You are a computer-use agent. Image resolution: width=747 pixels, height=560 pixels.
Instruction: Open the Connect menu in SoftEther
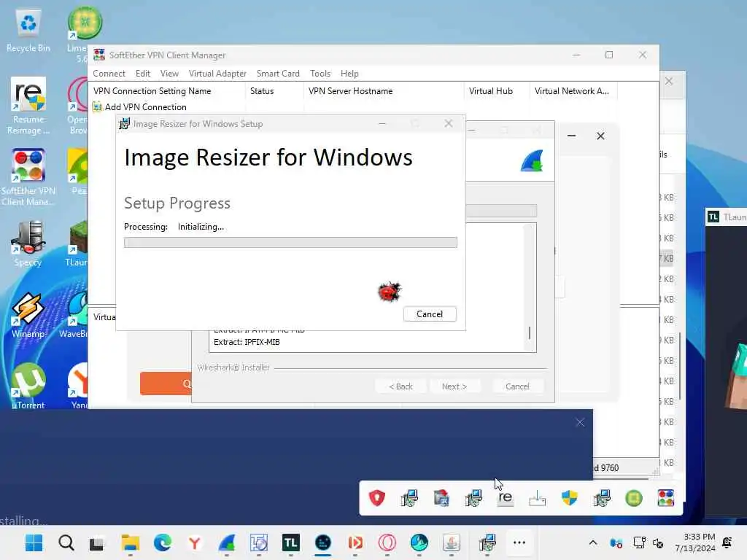pos(109,74)
